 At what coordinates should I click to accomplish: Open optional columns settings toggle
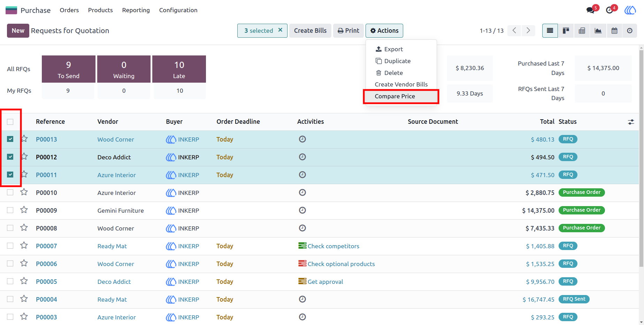pos(631,122)
